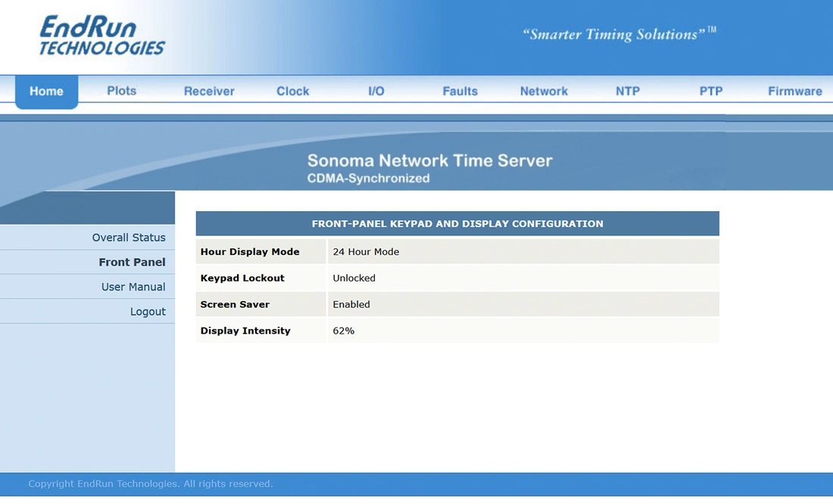Click the Logout link
Screen dimensions: 833x504
click(148, 312)
